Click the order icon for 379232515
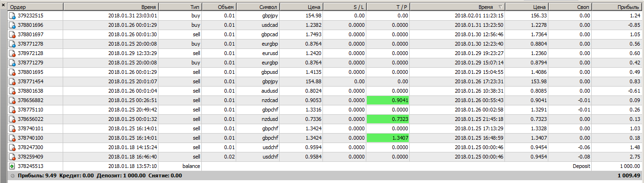The height and width of the screenshot is (183, 644). (12, 16)
